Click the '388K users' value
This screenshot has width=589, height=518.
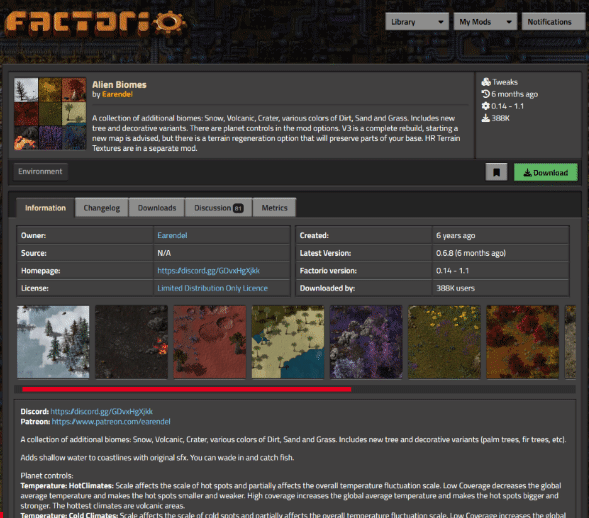tap(455, 288)
